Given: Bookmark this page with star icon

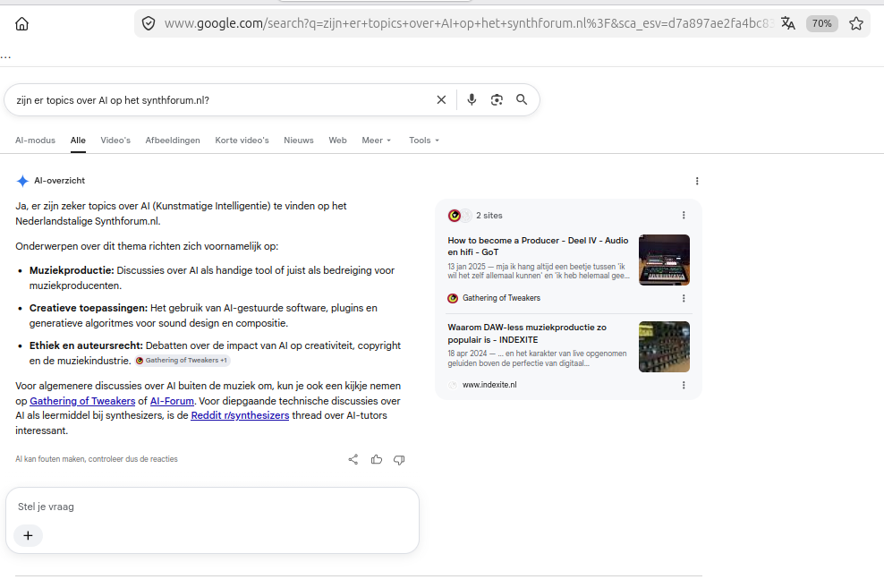Looking at the screenshot, I should (855, 23).
